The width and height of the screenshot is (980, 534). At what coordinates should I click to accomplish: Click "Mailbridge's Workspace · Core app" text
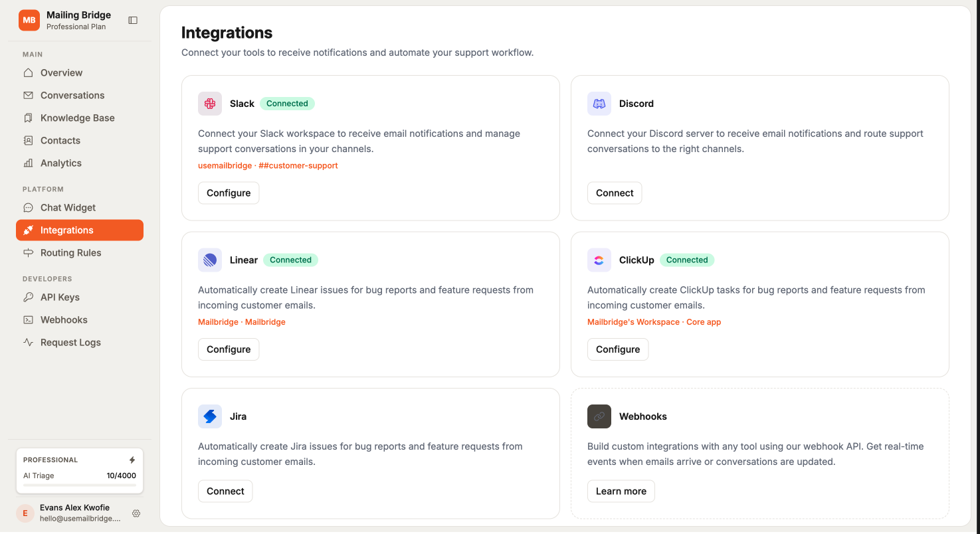pyautogui.click(x=654, y=322)
